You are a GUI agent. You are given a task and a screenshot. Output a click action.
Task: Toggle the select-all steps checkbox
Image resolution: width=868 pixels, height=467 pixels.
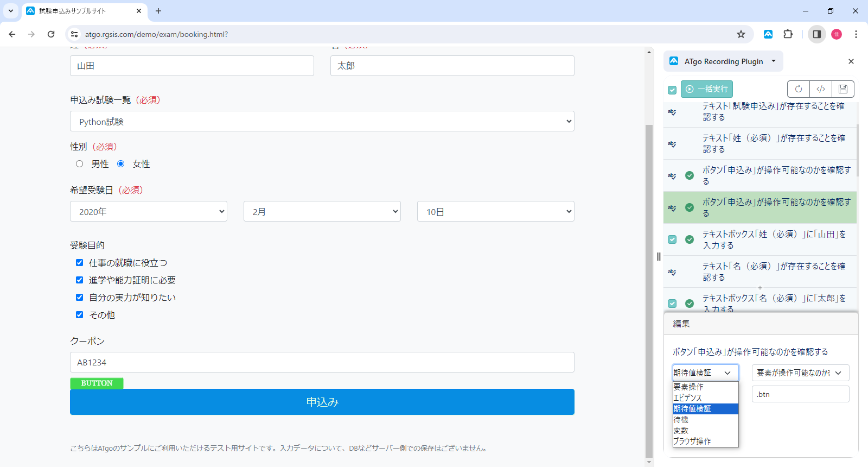click(x=672, y=90)
